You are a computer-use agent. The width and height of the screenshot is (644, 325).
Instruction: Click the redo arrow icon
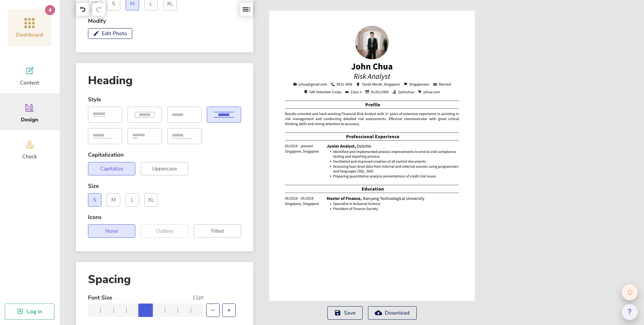pos(99,9)
